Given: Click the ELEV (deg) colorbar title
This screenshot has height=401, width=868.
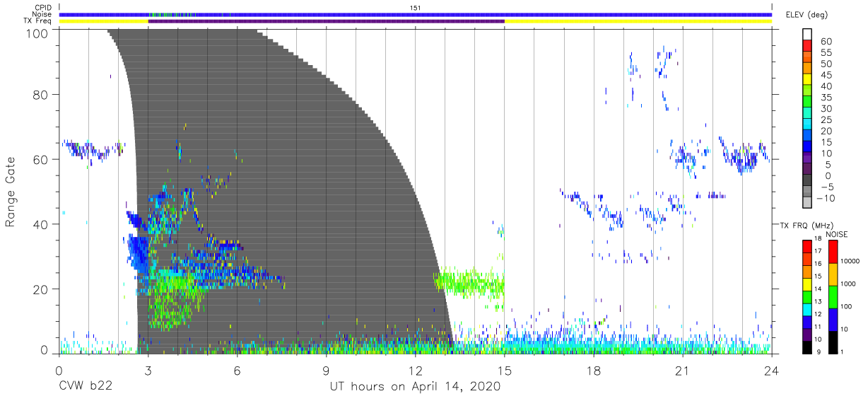Looking at the screenshot, I should tap(806, 15).
